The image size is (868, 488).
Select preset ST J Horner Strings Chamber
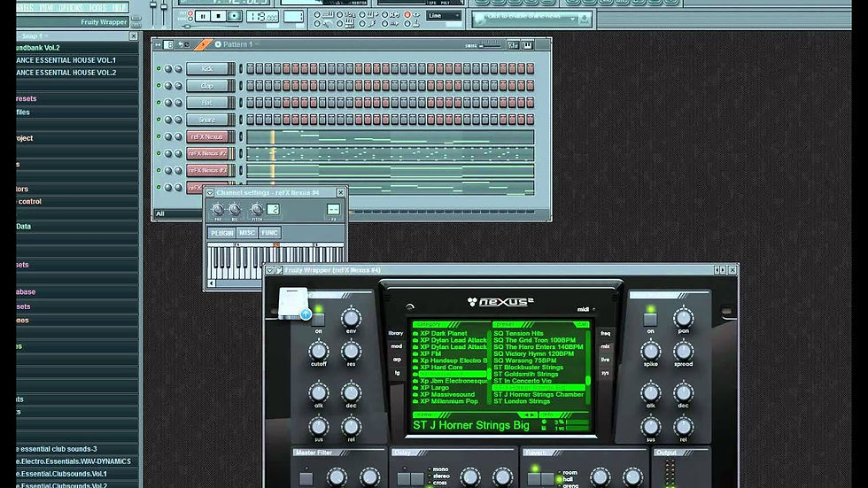click(539, 394)
